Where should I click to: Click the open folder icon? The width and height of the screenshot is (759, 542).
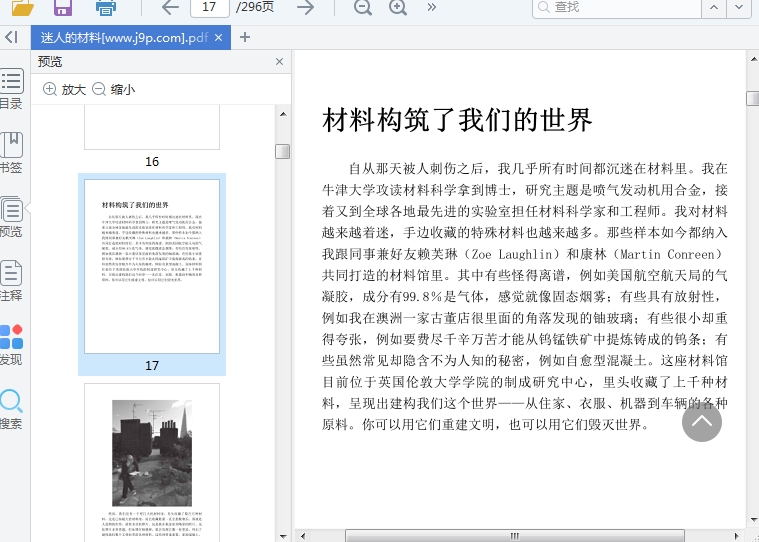pos(21,7)
